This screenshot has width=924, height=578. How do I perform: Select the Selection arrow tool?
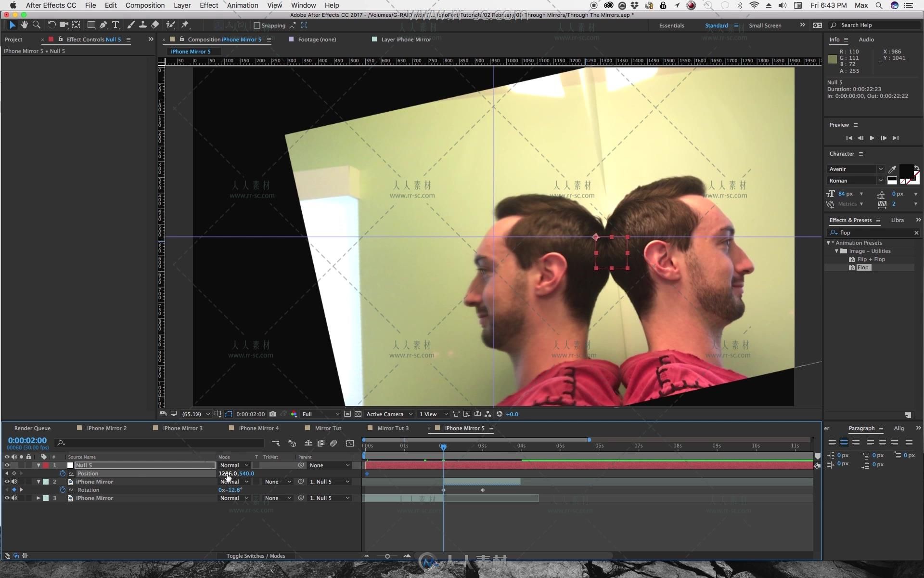[13, 25]
